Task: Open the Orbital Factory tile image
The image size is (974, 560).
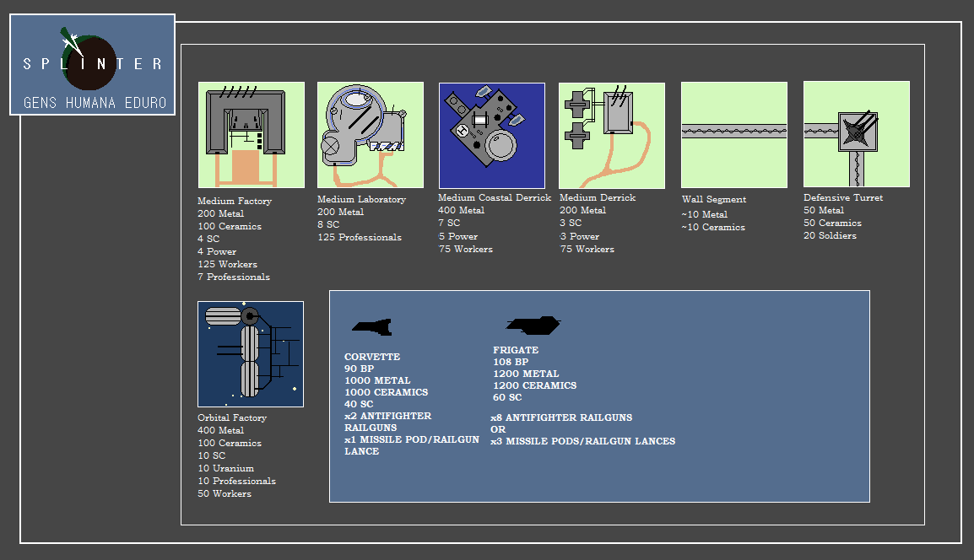Action: 250,354
